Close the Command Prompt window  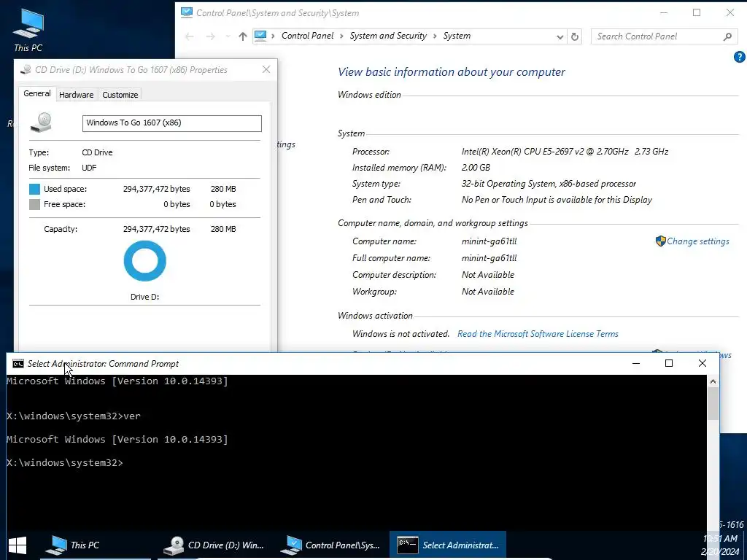tap(703, 363)
